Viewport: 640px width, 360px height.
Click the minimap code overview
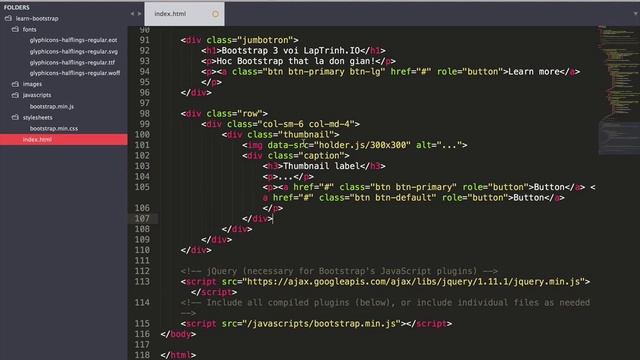coord(618,90)
